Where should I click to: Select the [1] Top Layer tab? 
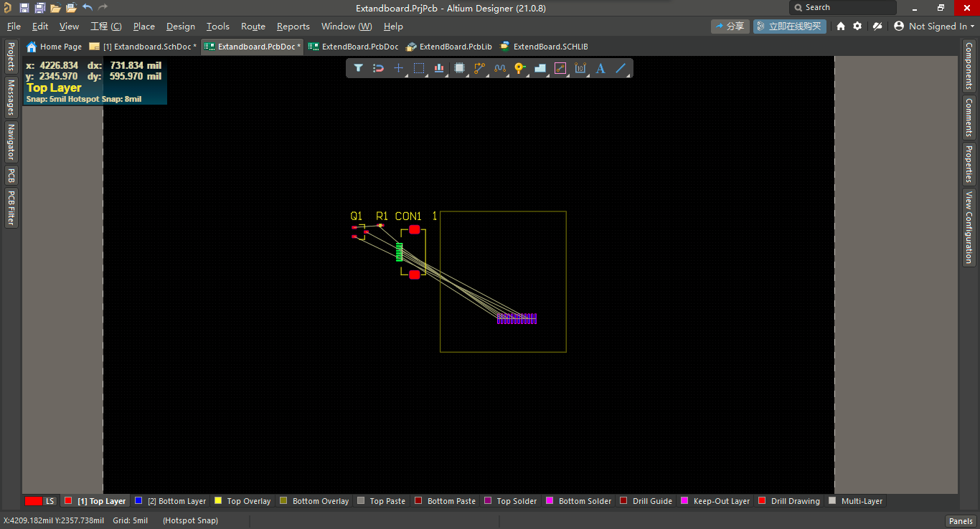(x=95, y=501)
